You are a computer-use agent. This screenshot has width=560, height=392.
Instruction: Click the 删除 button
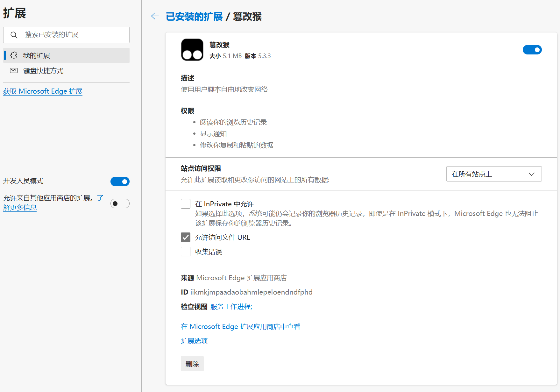192,364
